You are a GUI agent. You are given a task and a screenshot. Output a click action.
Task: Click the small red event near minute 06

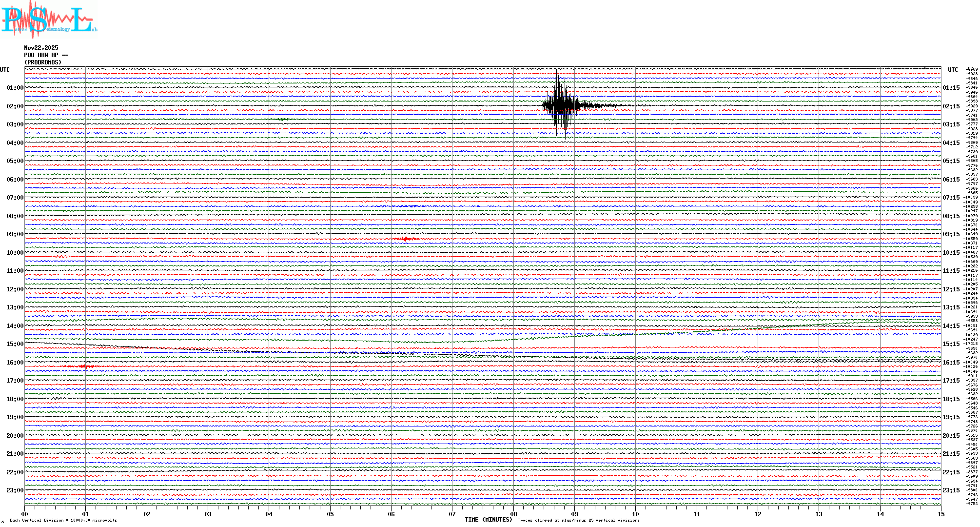(x=406, y=239)
